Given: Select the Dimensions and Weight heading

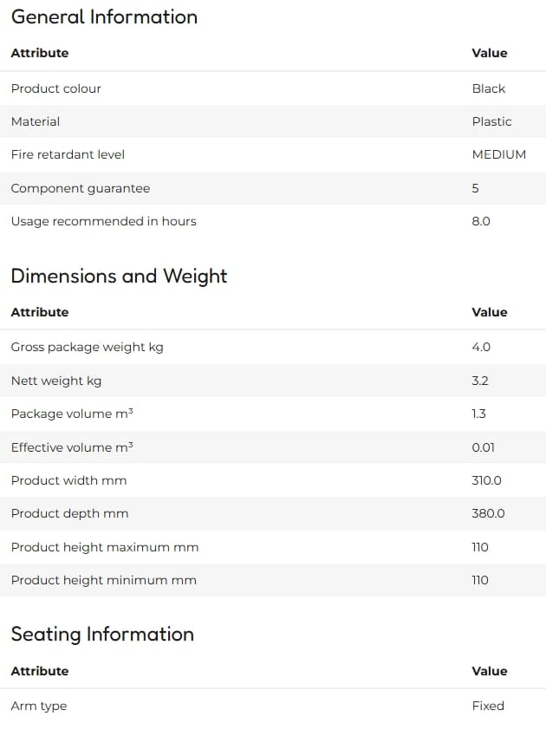Looking at the screenshot, I should [x=119, y=276].
